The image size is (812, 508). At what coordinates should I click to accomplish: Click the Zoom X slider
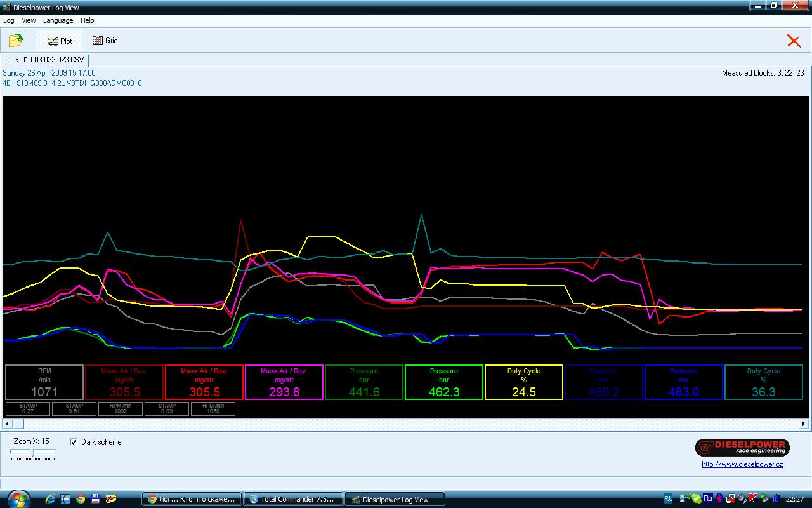pyautogui.click(x=33, y=453)
